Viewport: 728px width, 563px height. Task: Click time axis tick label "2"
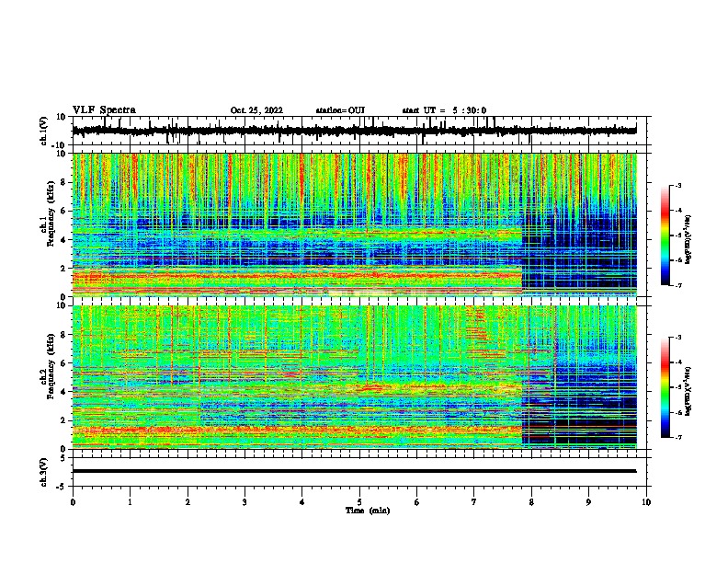188,502
